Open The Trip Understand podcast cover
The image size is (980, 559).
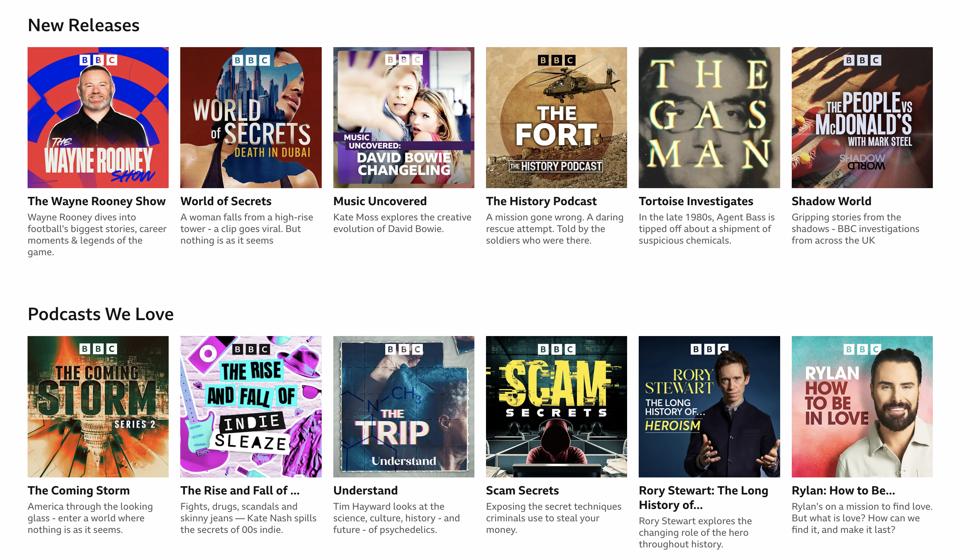[404, 406]
